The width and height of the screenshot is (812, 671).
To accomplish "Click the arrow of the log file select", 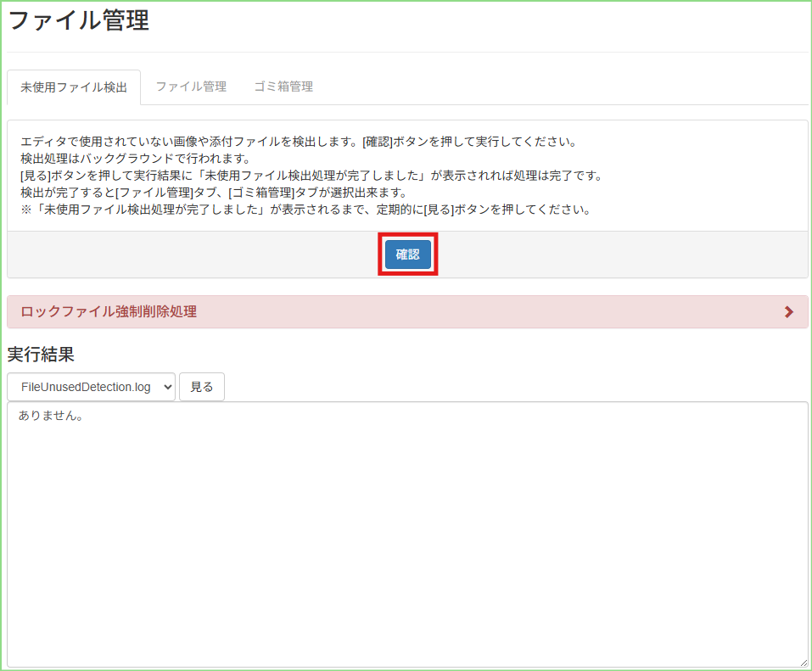I will [165, 387].
